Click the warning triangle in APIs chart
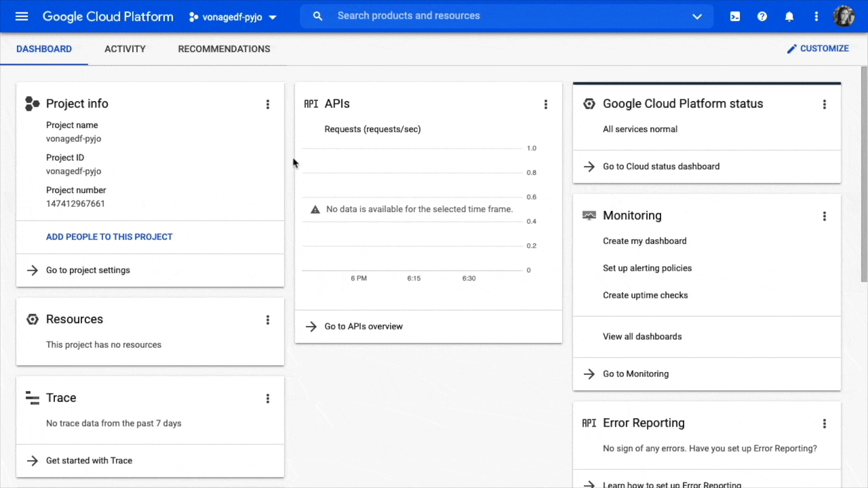The image size is (868, 488). click(315, 209)
